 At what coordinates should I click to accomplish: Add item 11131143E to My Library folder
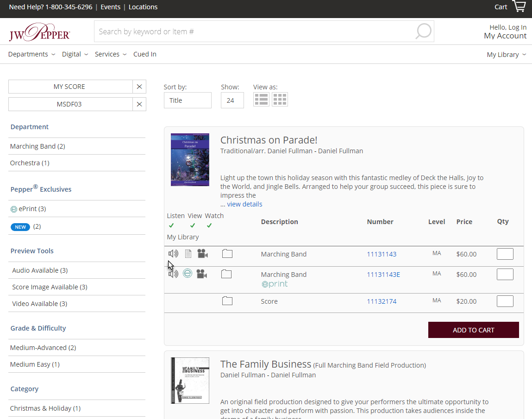226,274
